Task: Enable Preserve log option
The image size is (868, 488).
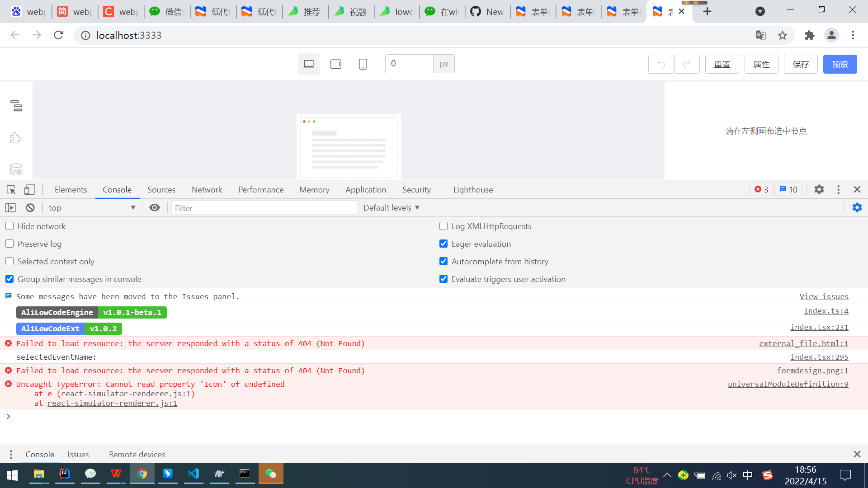Action: 9,244
